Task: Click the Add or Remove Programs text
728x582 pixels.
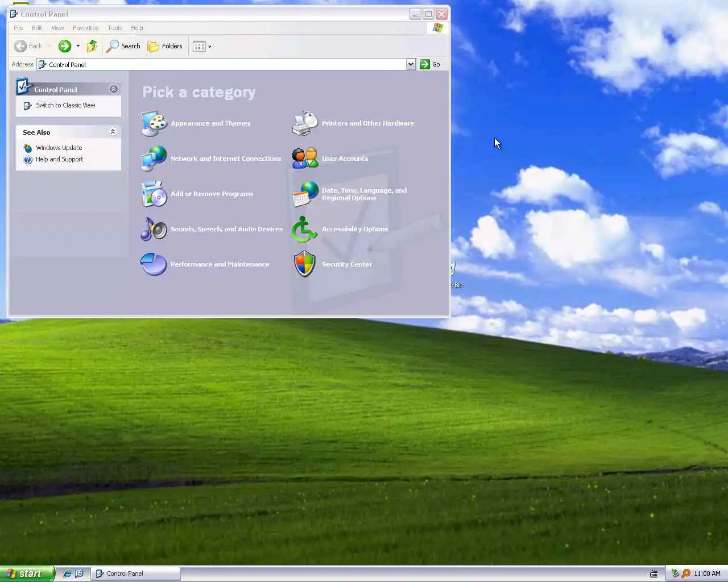Action: [212, 194]
